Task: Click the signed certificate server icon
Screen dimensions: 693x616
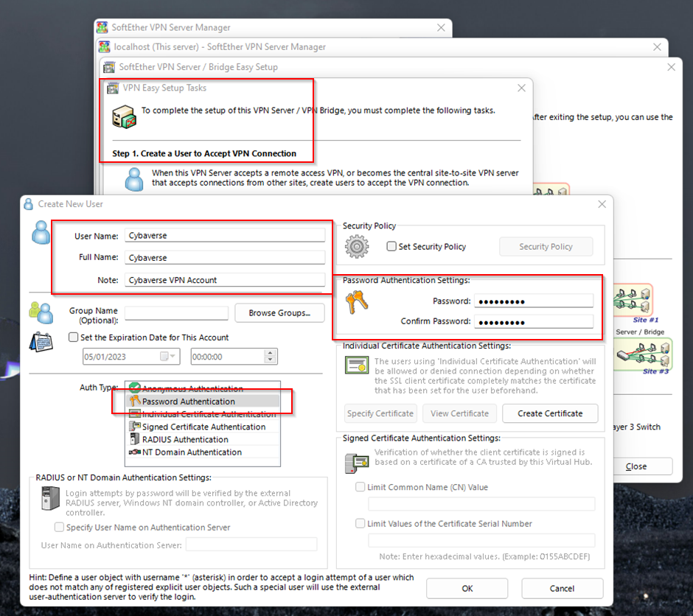Action: (357, 463)
